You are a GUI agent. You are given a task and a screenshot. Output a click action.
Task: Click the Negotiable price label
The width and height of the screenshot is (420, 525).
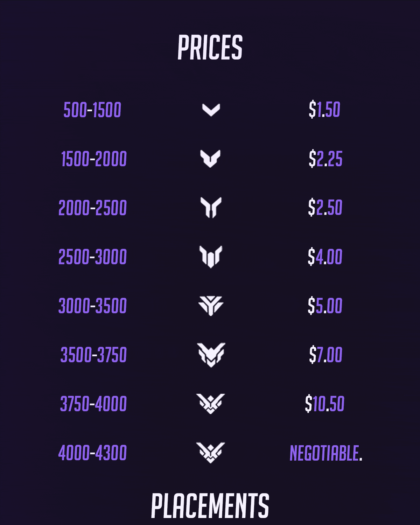coord(326,453)
